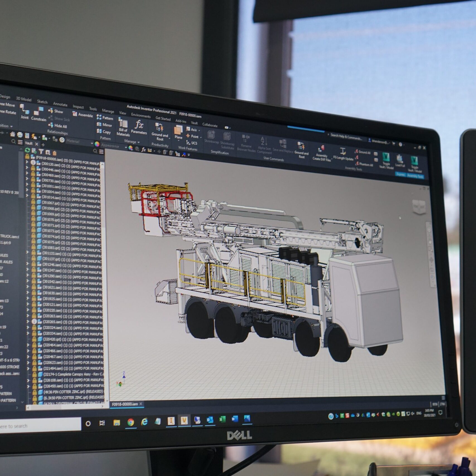Click the Mirror component tool
Screen dimensions: 476x476
click(x=104, y=125)
